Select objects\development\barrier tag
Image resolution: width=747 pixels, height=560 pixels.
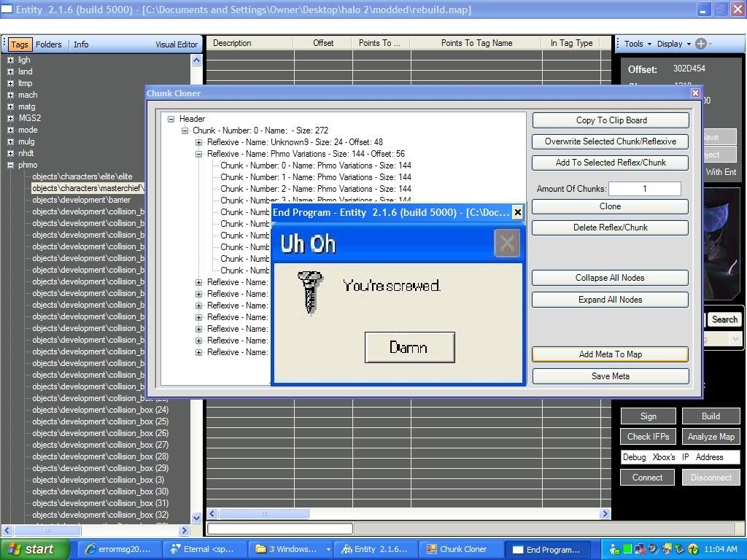tap(81, 200)
